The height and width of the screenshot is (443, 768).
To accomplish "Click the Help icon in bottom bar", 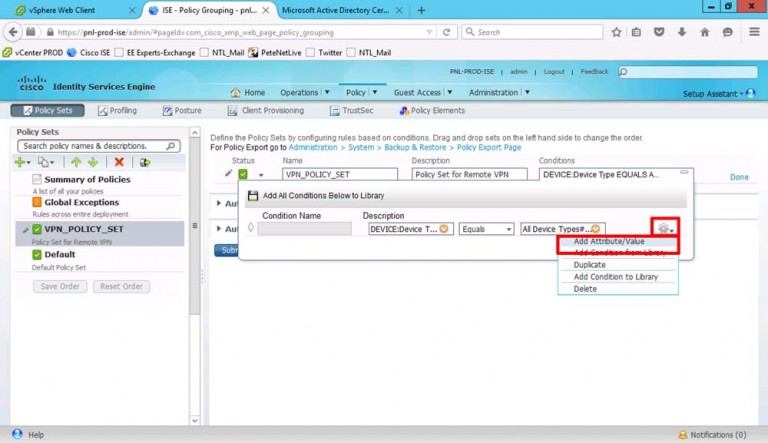I will tap(17, 434).
